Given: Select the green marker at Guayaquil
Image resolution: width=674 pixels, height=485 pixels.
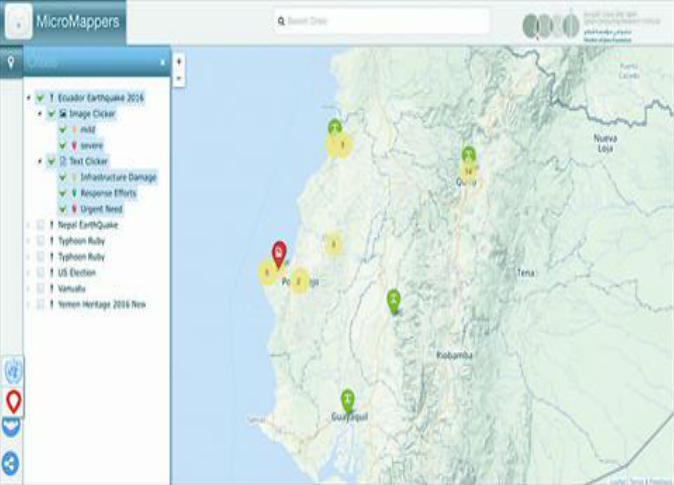Looking at the screenshot, I should click(347, 398).
